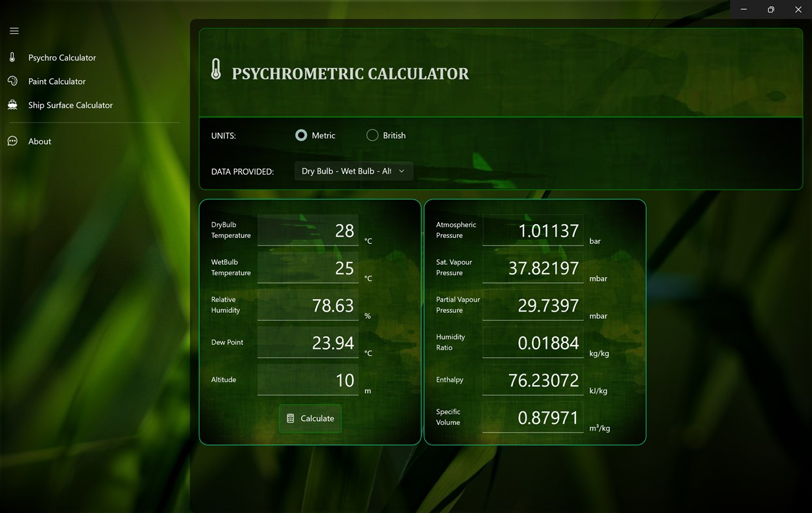This screenshot has width=812, height=513.
Task: Open the Paint Calculator page
Action: point(57,81)
